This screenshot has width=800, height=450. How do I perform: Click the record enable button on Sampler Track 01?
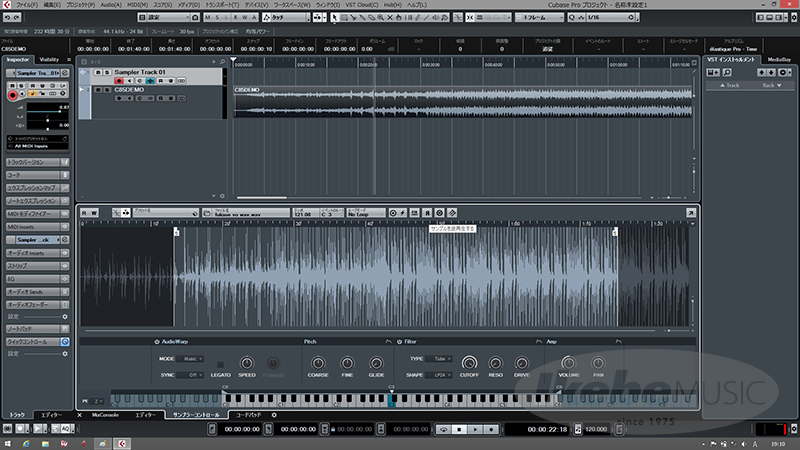pyautogui.click(x=117, y=81)
